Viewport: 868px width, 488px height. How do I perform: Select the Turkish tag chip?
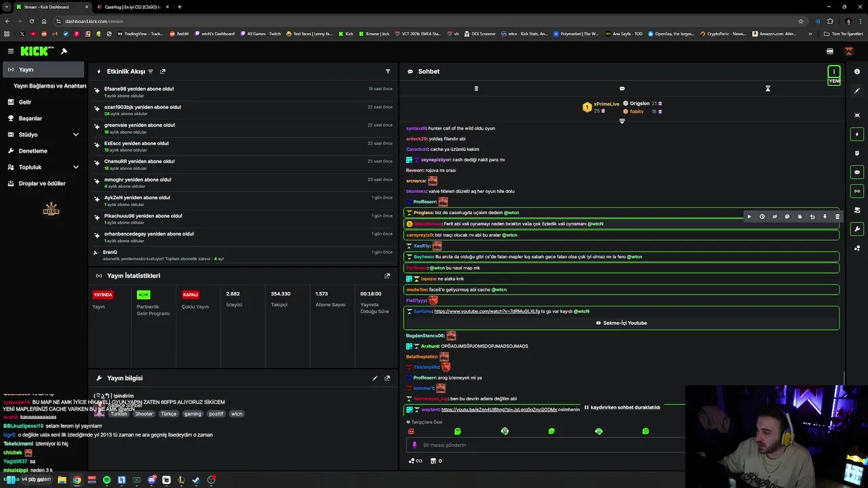coord(119,414)
